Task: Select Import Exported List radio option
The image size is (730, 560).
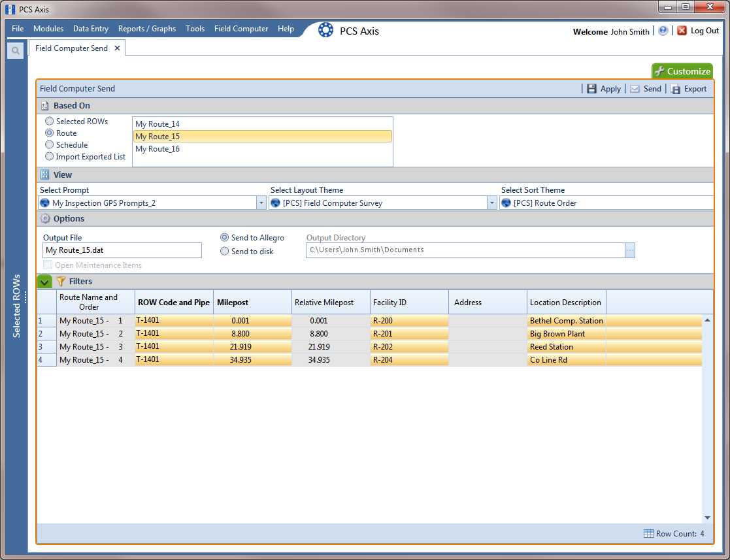Action: [x=50, y=156]
